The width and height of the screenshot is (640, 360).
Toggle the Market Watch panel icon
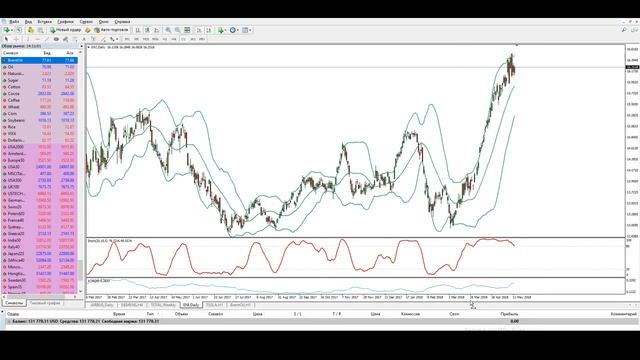coord(31,30)
